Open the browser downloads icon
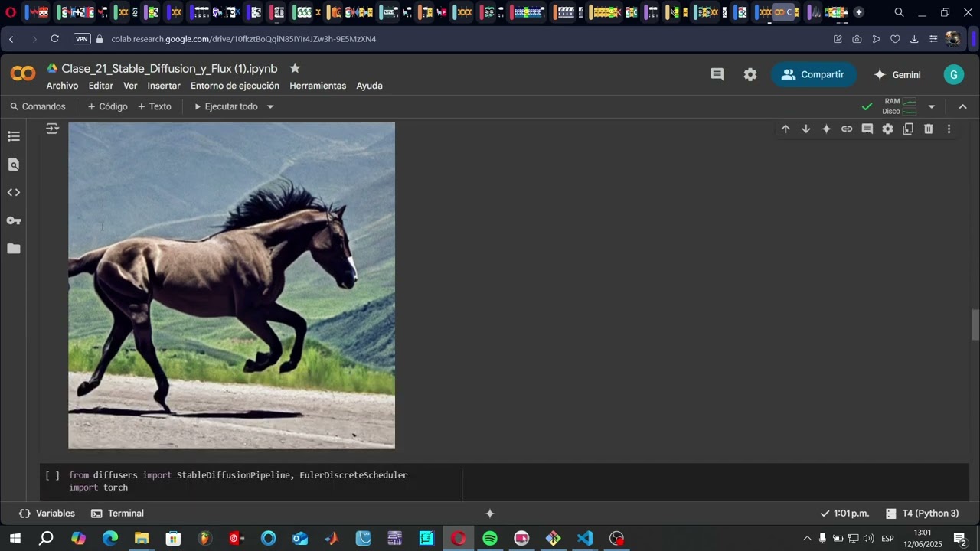 (x=914, y=39)
